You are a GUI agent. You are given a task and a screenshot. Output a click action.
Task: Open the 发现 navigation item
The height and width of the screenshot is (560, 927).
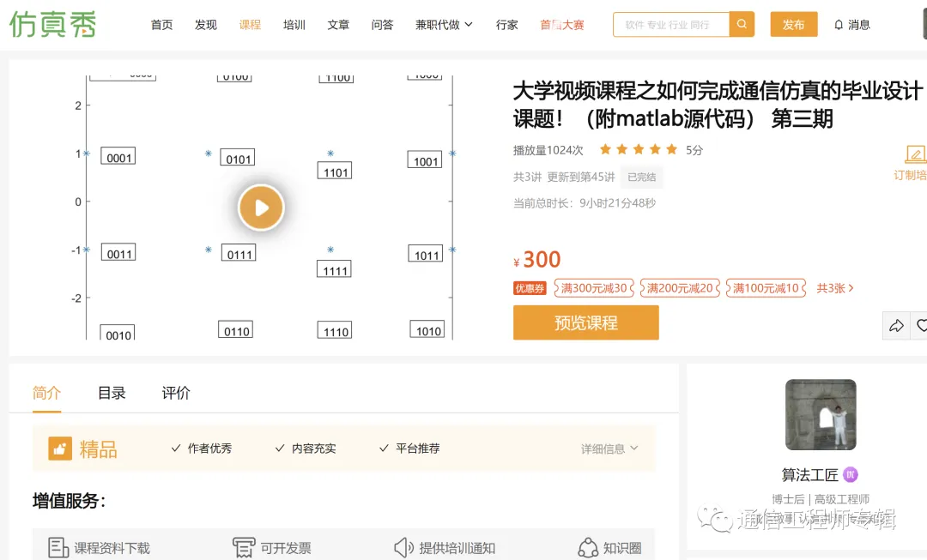(206, 25)
